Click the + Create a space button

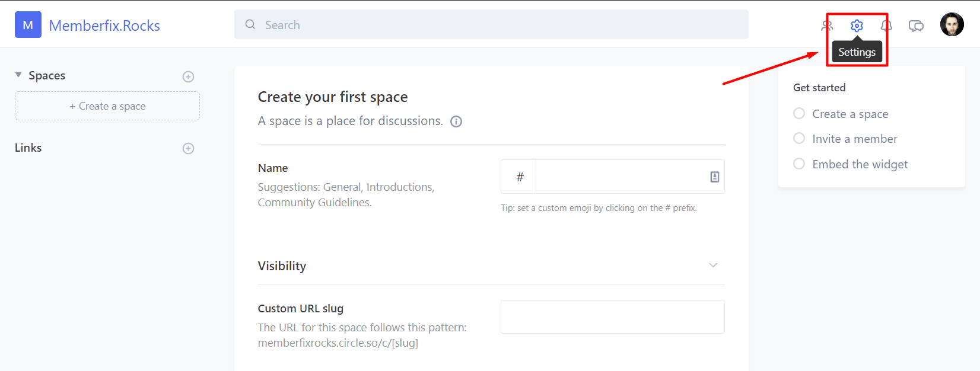pyautogui.click(x=107, y=106)
